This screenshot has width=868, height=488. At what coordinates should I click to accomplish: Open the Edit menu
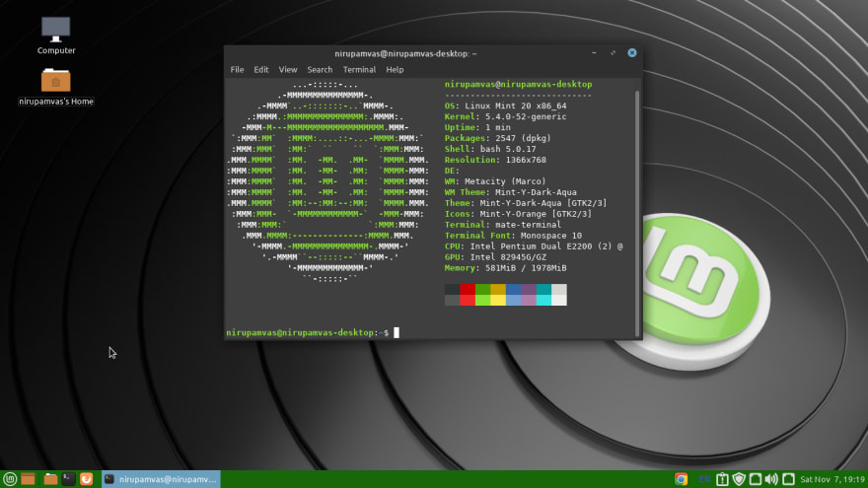click(260, 70)
